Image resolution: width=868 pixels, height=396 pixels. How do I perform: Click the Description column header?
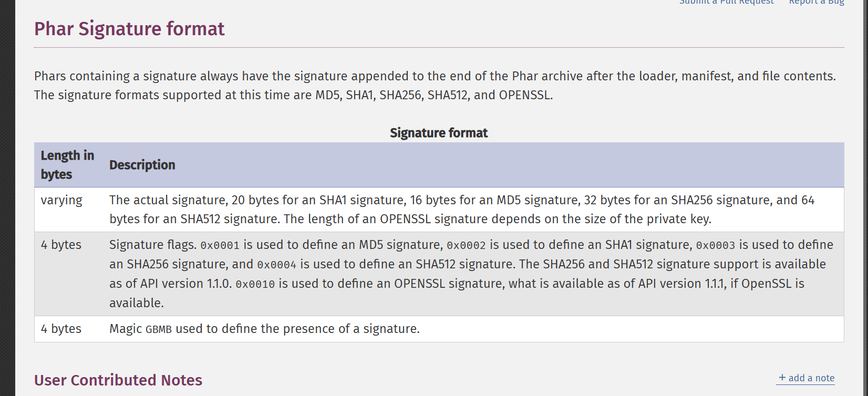tap(142, 165)
